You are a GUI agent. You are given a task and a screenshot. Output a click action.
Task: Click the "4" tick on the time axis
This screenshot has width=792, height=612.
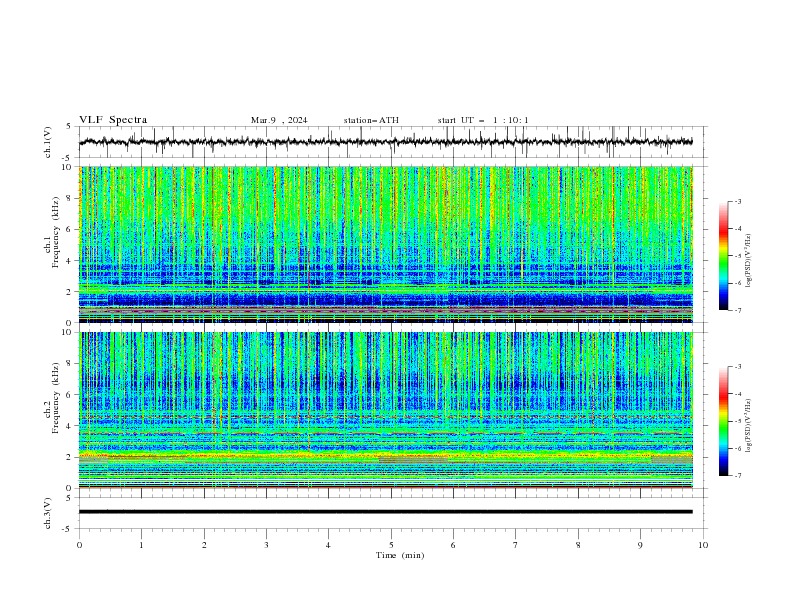coord(328,545)
